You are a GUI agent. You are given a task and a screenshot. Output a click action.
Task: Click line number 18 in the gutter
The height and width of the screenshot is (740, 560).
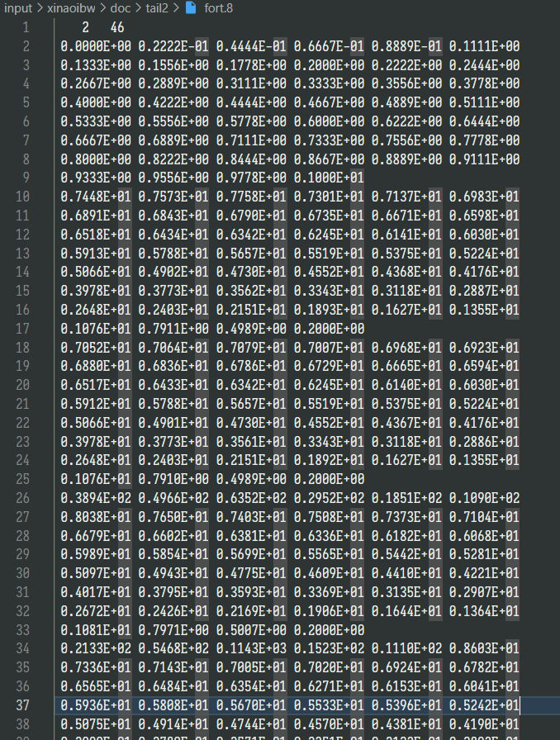click(x=22, y=348)
